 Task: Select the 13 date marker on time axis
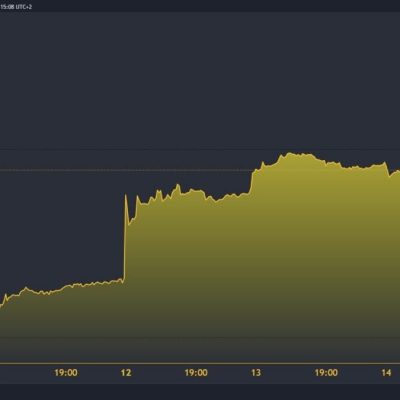256,372
